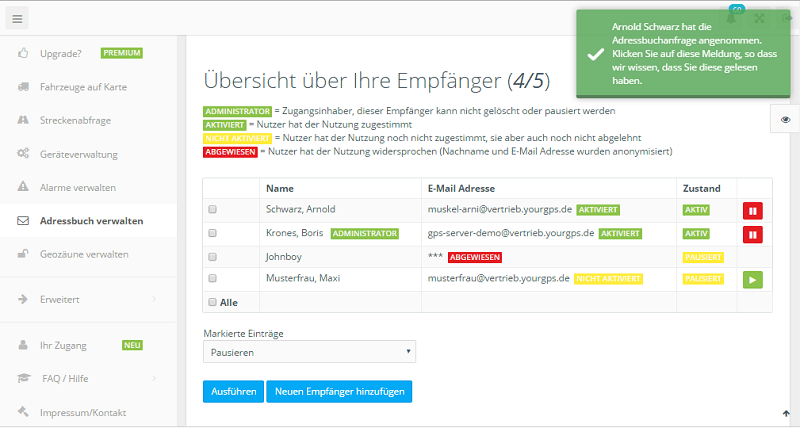Tick the Alle select-all checkbox
The image size is (800, 428).
point(213,302)
